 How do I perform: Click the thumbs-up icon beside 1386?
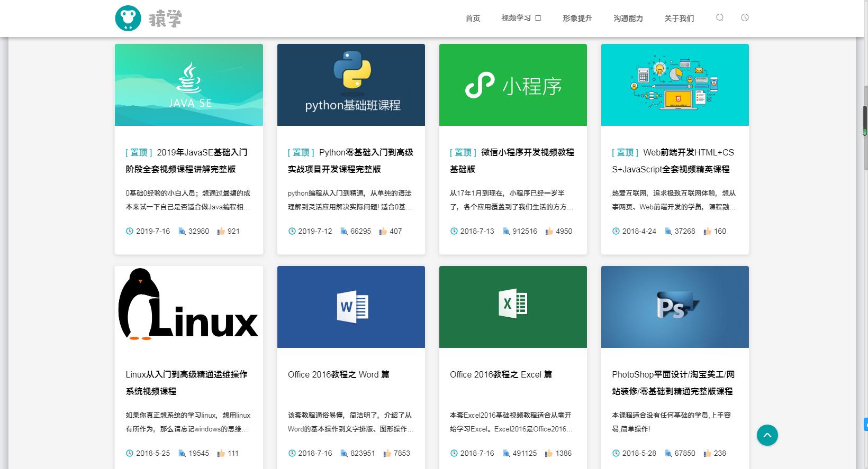tap(549, 453)
